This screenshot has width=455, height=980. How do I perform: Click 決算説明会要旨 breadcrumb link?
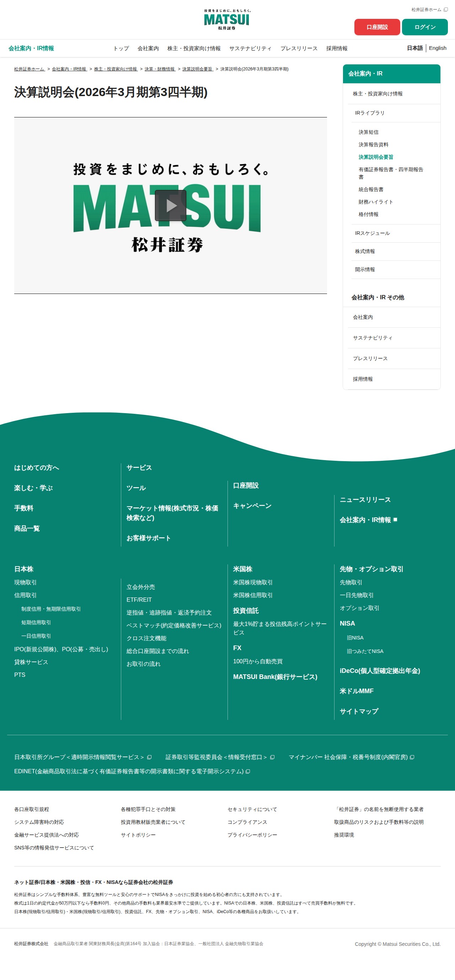(198, 69)
